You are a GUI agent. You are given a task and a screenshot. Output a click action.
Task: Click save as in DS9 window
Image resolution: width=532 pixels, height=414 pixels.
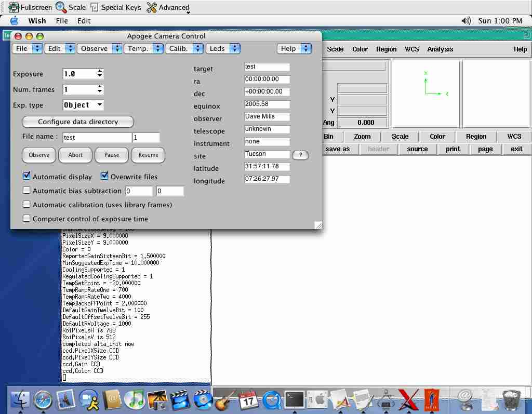point(337,149)
